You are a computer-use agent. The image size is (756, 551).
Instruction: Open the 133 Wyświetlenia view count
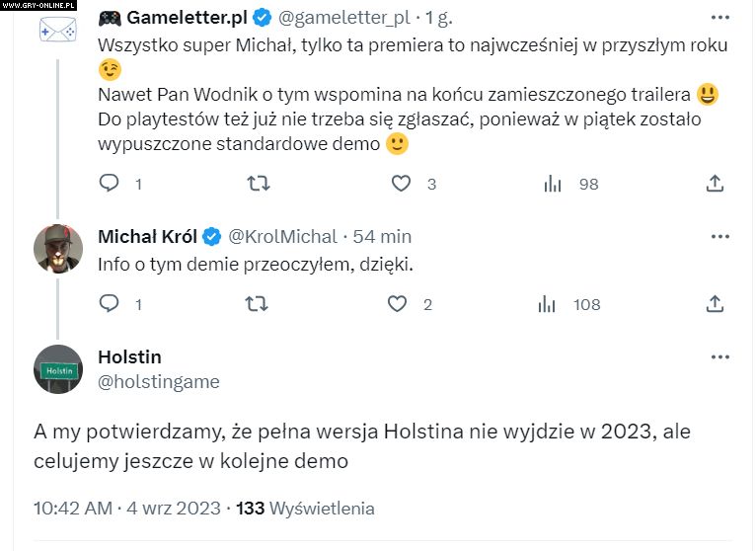click(x=306, y=509)
